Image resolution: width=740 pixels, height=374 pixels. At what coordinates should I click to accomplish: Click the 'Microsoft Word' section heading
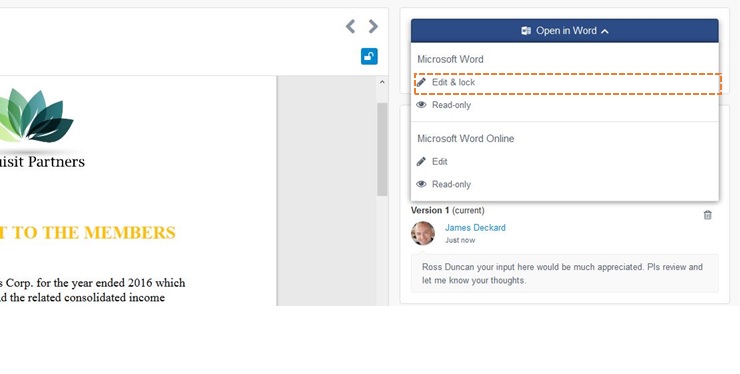pyautogui.click(x=450, y=60)
